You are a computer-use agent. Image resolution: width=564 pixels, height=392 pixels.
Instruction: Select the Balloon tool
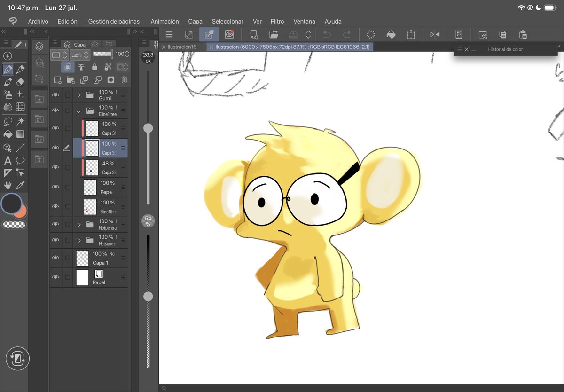point(20,160)
